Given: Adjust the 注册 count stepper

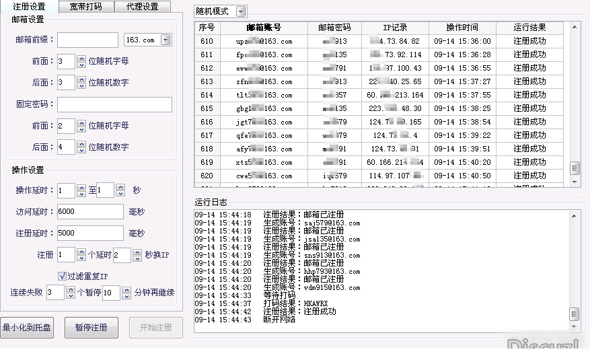Looking at the screenshot, I should [x=81, y=255].
